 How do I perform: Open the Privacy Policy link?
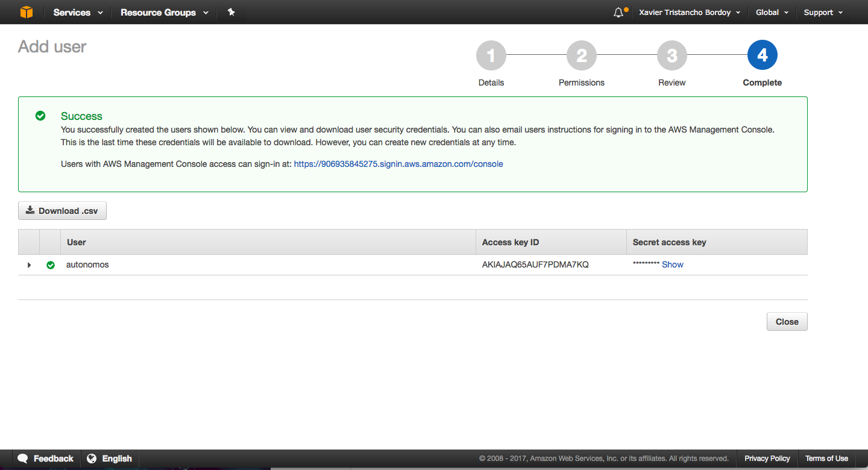pos(767,459)
